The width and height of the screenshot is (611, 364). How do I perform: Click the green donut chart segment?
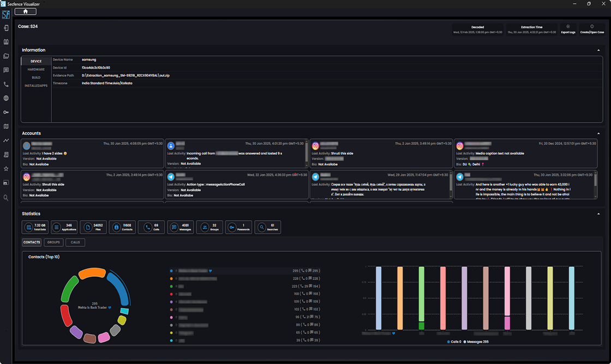(69, 288)
